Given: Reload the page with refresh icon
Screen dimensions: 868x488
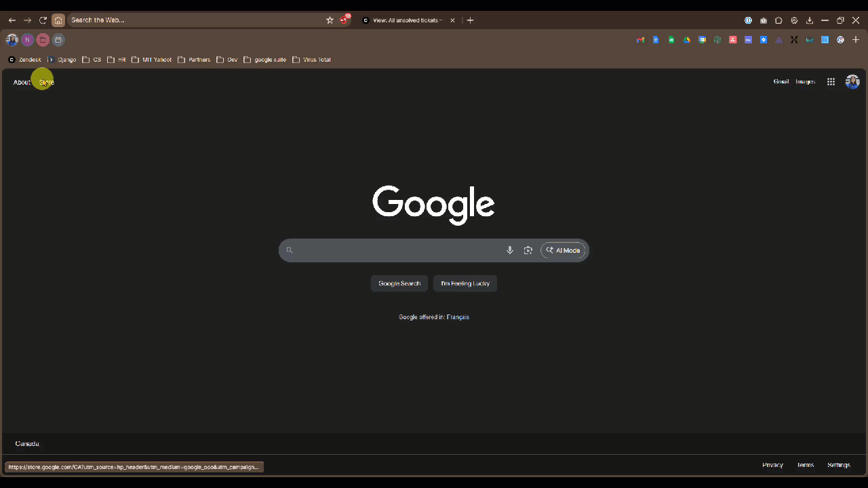Looking at the screenshot, I should tap(43, 20).
